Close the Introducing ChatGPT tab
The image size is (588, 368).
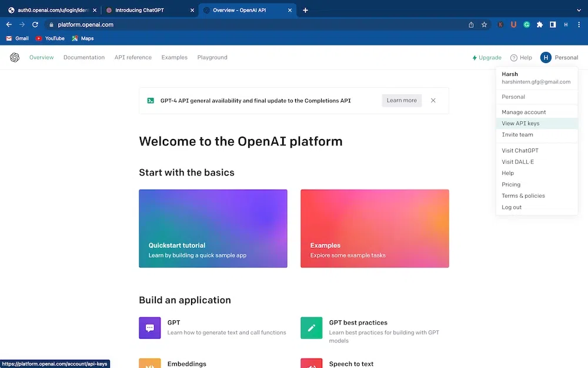click(x=192, y=10)
